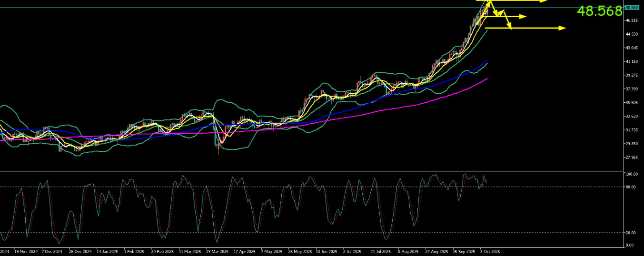Click the 80.00 oscillator level label
The image size is (644, 256).
(631, 187)
